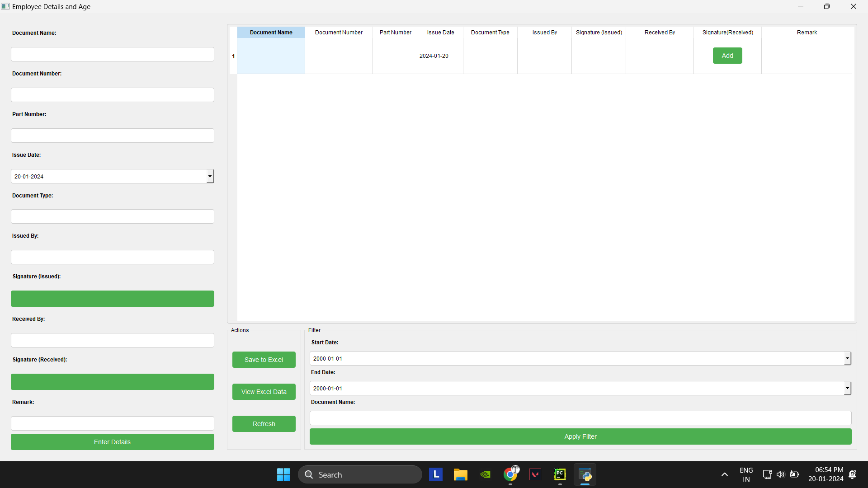The height and width of the screenshot is (488, 868).
Task: Launch PyCharm from the taskbar
Action: click(x=560, y=474)
